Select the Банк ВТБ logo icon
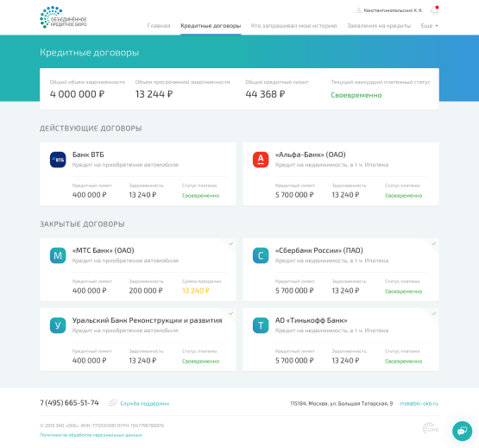479x448 pixels. click(x=58, y=160)
